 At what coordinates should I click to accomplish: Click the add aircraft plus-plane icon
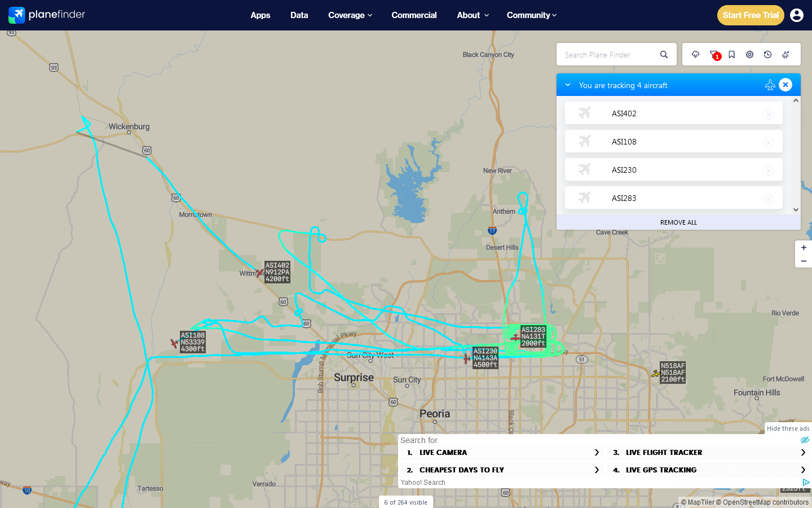785,55
